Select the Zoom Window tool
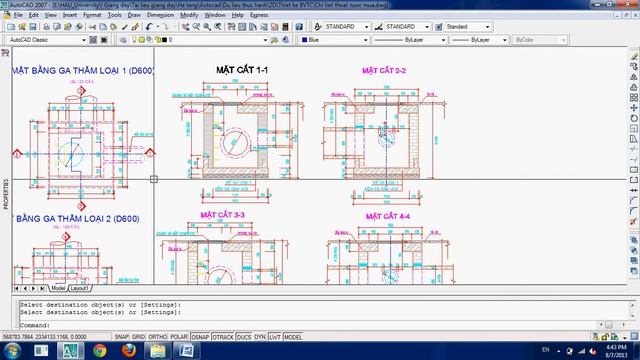 click(207, 27)
